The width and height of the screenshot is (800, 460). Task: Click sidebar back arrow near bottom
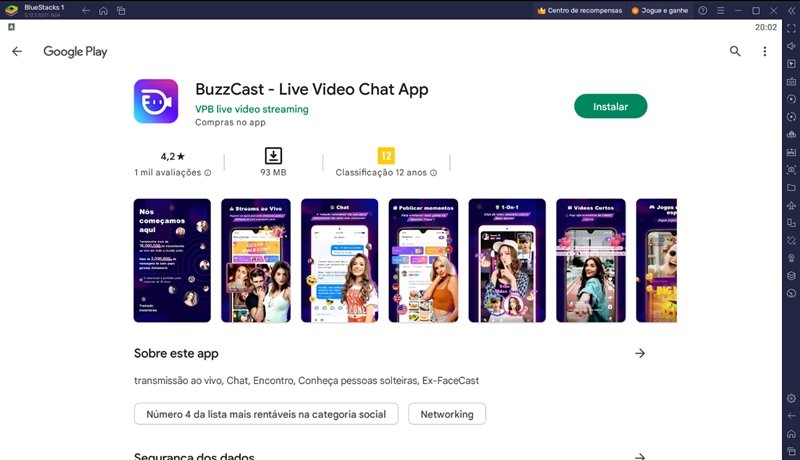(791, 416)
